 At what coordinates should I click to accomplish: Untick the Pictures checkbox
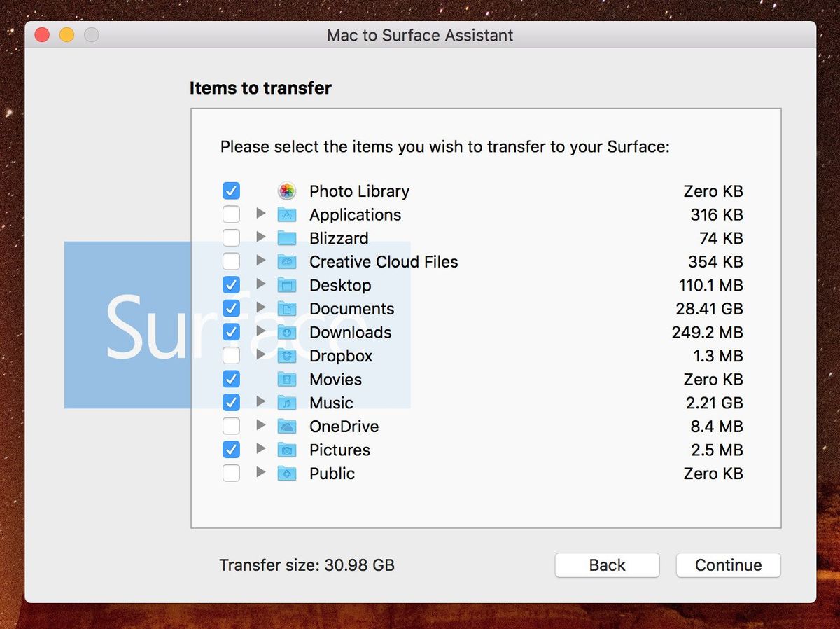click(231, 450)
